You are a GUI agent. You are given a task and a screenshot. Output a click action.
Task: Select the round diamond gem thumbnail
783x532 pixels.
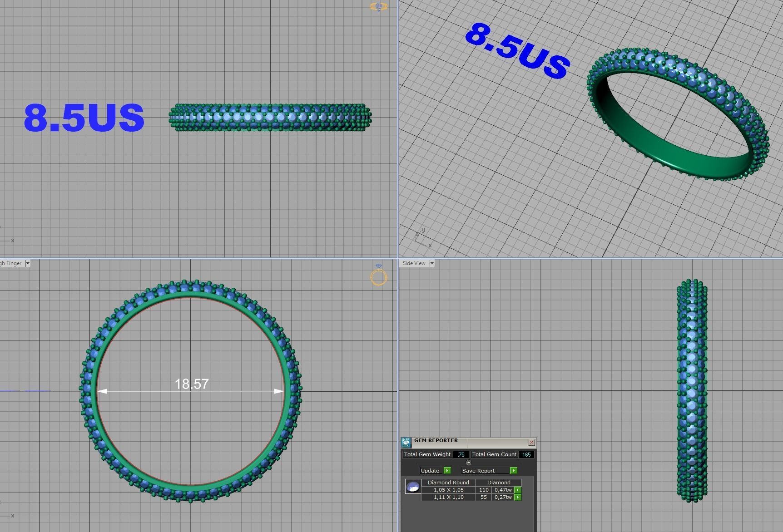click(413, 487)
